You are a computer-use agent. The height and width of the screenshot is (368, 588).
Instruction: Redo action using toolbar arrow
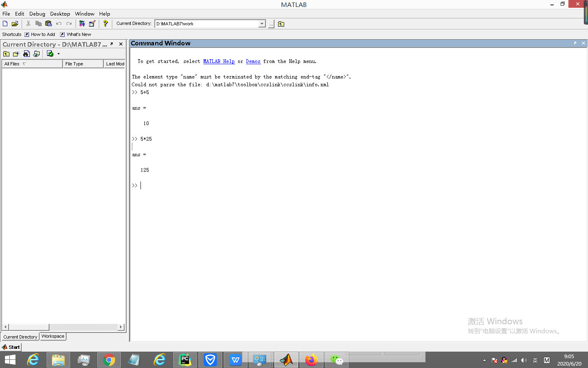click(69, 24)
